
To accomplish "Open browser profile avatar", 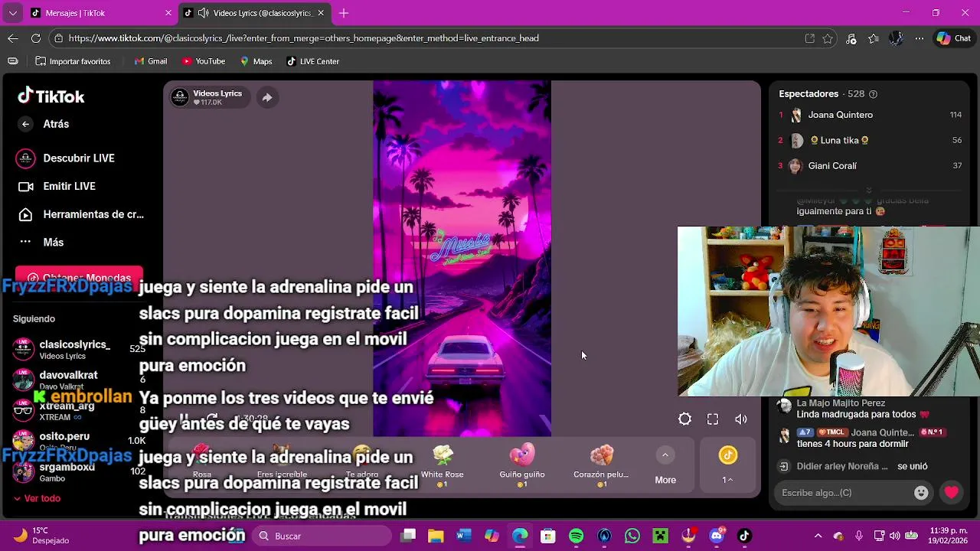I will [896, 38].
